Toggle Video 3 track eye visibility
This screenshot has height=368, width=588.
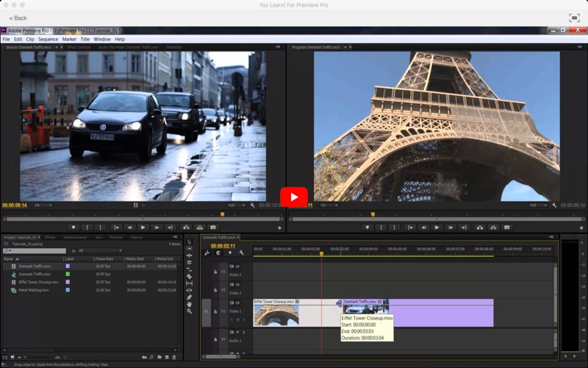(x=237, y=266)
